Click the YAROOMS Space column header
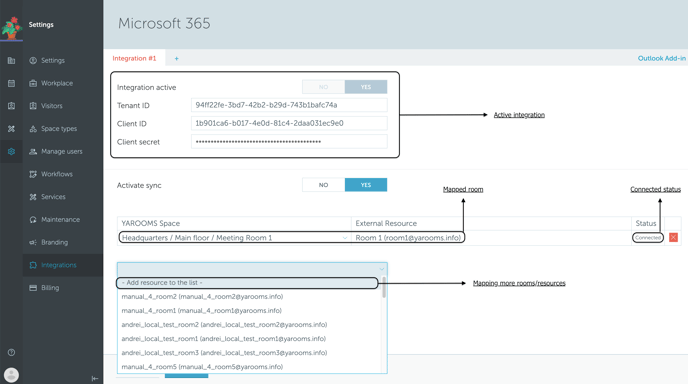 click(x=150, y=223)
